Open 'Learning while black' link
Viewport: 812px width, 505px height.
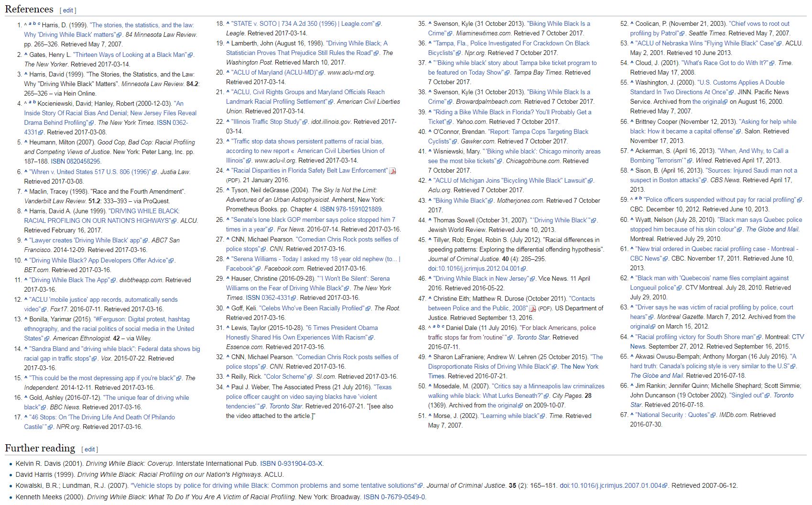(509, 416)
